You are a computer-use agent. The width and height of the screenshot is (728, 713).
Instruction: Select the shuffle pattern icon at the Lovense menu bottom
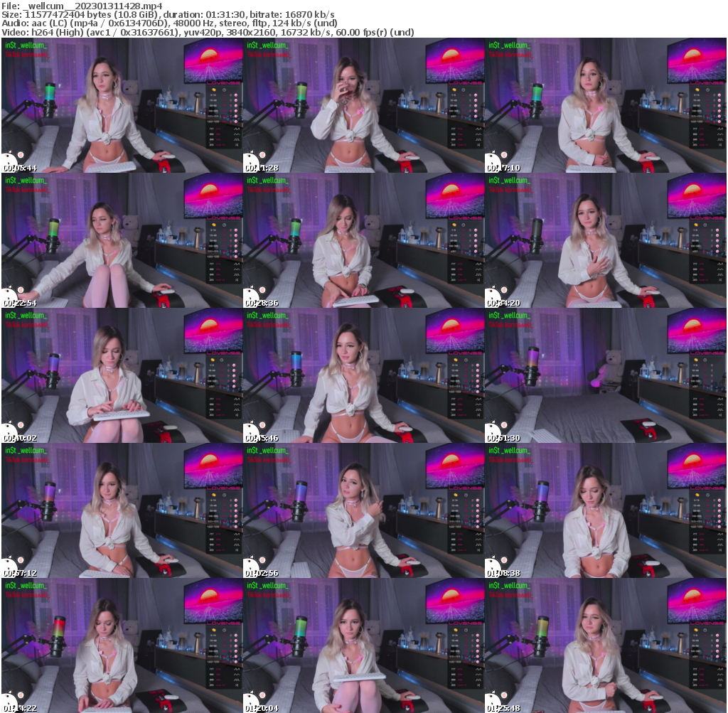click(x=237, y=145)
